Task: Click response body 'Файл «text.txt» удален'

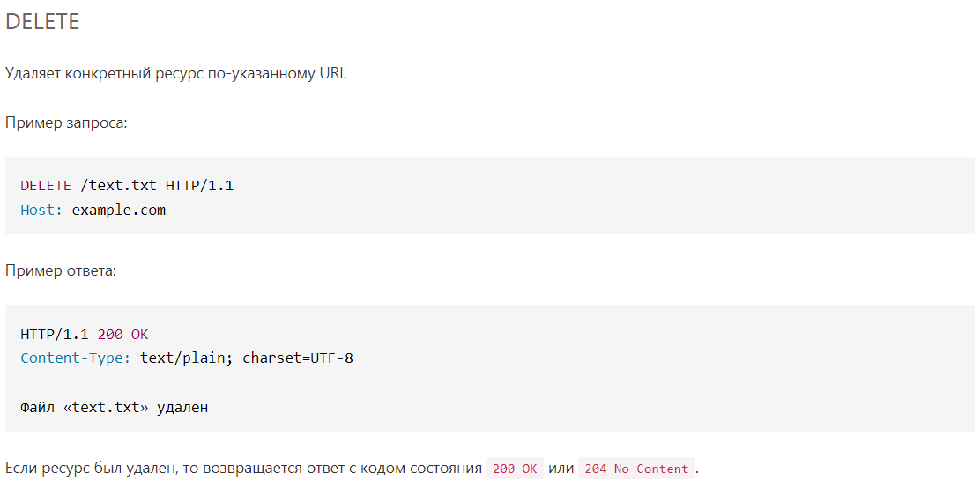Action: [x=115, y=408]
